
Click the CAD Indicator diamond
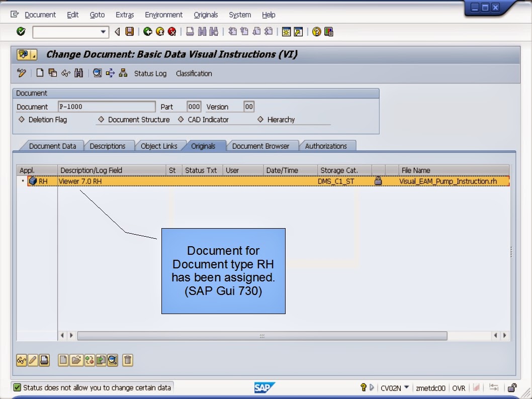(181, 120)
